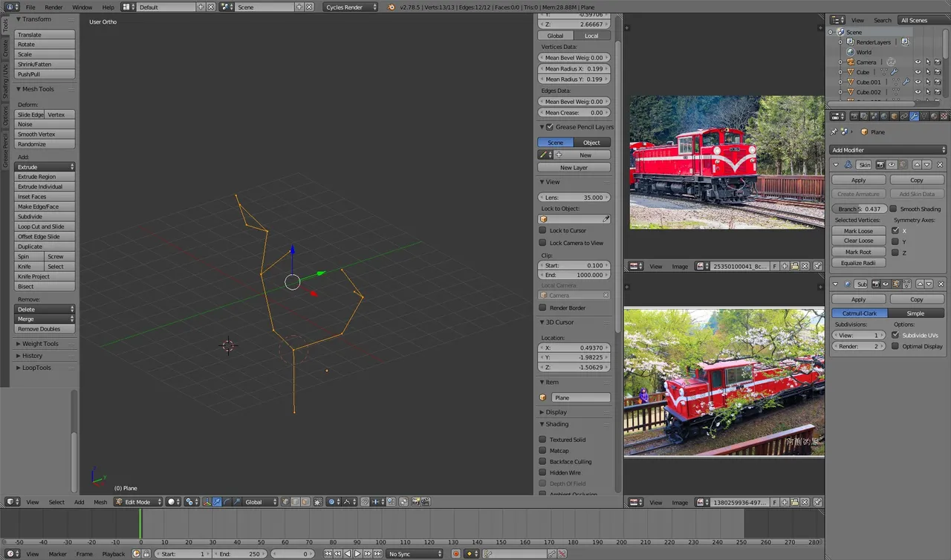
Task: Open the Object properties tab
Action: click(895, 116)
